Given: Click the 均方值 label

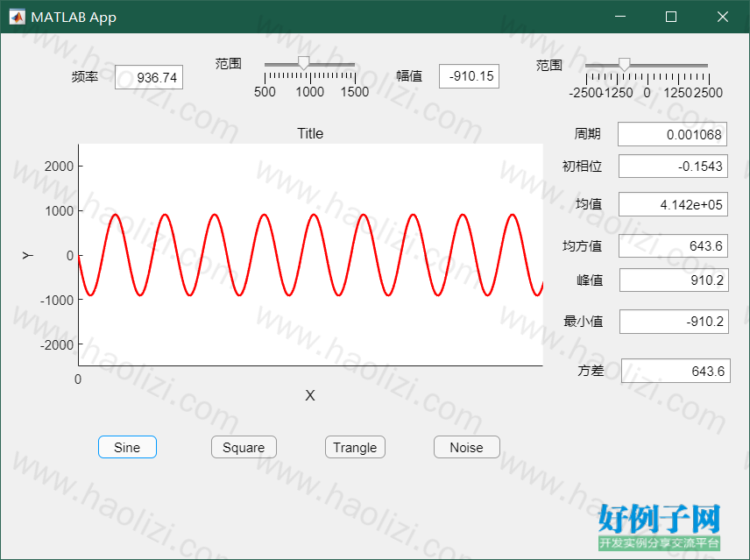Looking at the screenshot, I should click(x=582, y=246).
